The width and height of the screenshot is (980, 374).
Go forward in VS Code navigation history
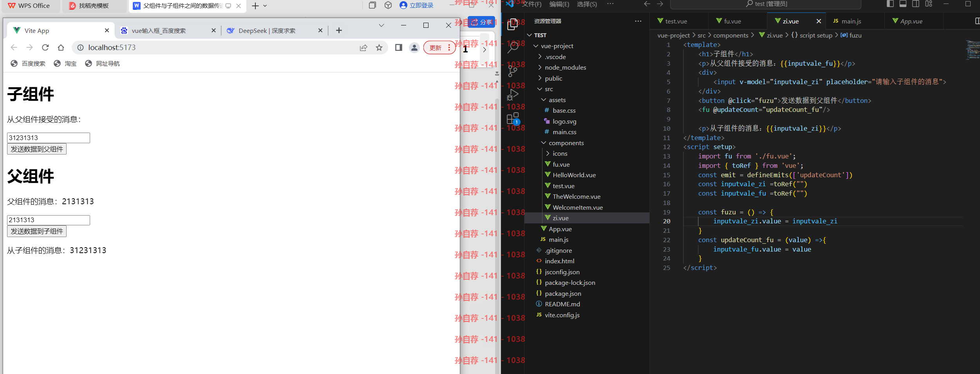coord(660,4)
